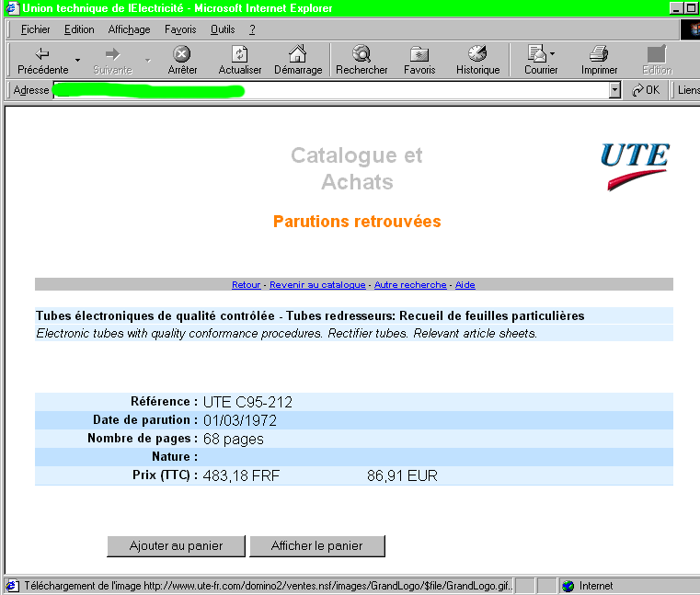Open the Affichage menu
Viewport: 700px width, 595px height.
(x=129, y=29)
